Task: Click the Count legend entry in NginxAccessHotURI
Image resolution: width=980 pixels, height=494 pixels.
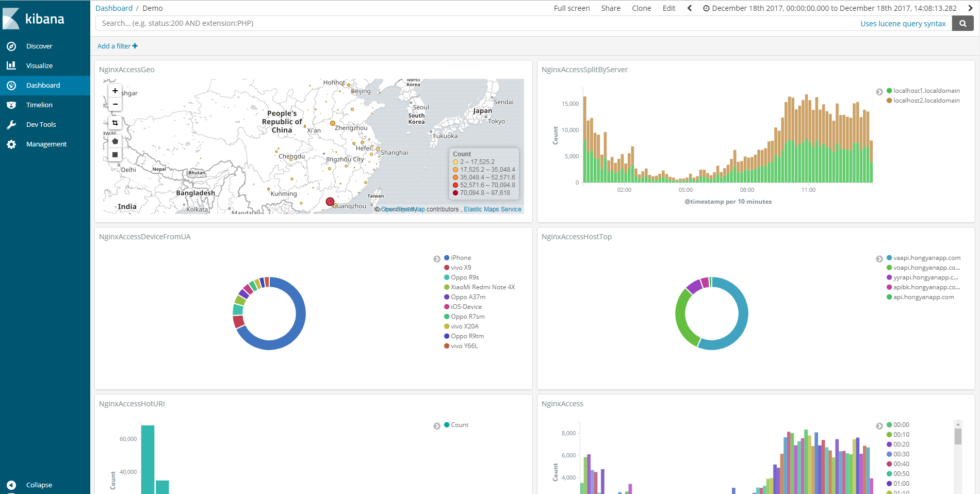Action: pos(456,425)
